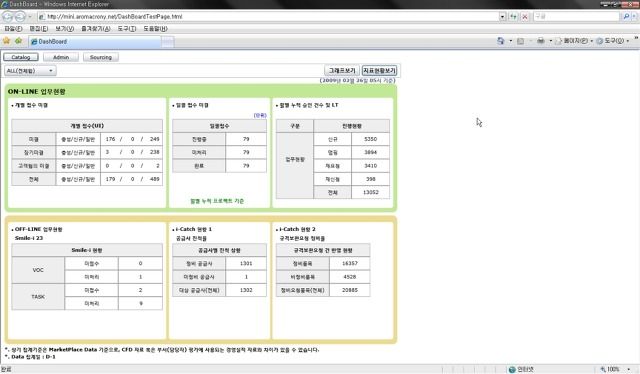The height and width of the screenshot is (374, 640).
Task: Click the '176 / 0 / 249' cell
Action: [x=132, y=139]
